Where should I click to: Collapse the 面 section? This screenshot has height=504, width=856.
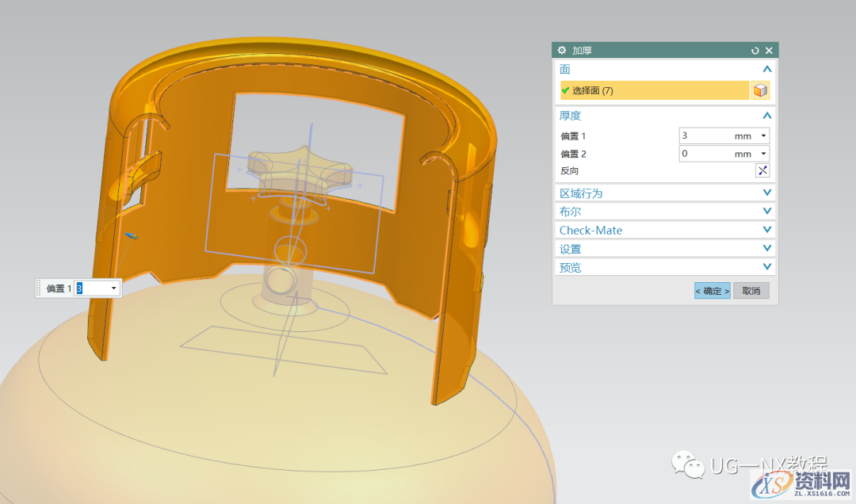coord(766,70)
